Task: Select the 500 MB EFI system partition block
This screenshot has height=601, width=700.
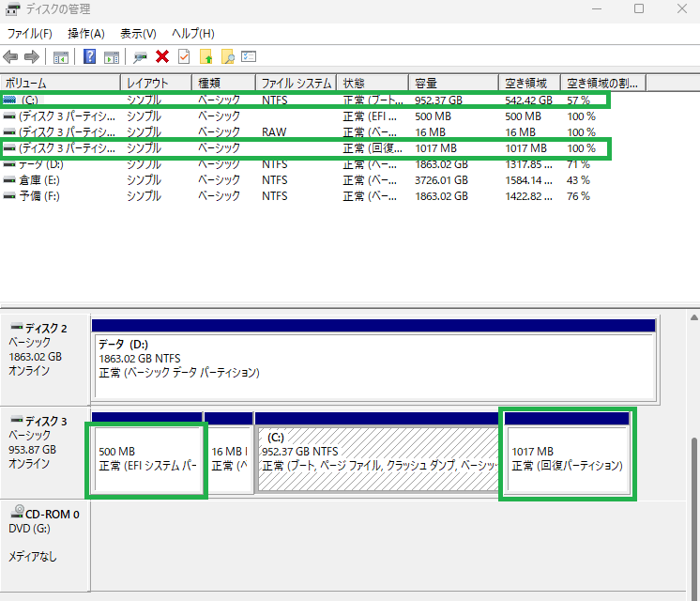Action: tap(147, 458)
